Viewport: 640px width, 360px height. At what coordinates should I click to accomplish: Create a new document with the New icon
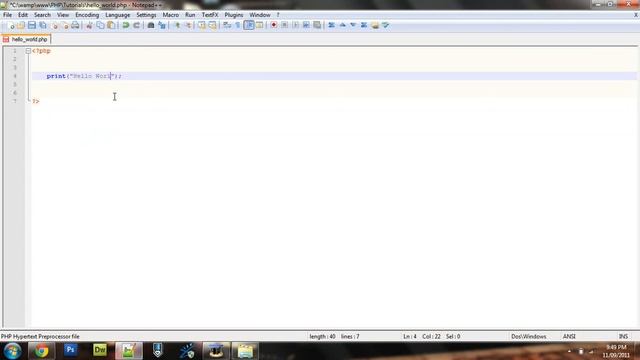(11, 25)
